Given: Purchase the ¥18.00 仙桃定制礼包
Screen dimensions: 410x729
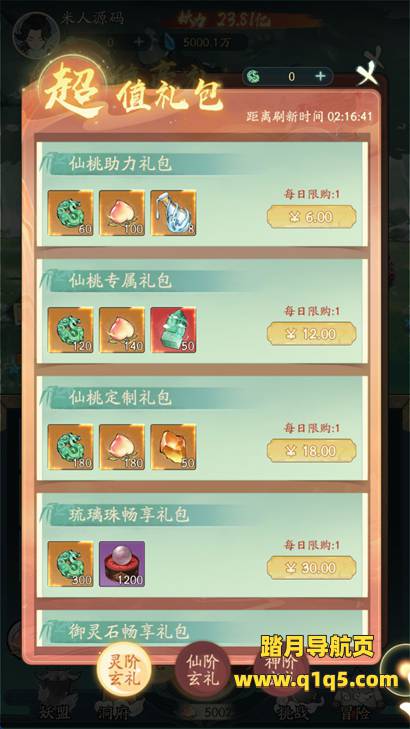Looking at the screenshot, I should 311,451.
